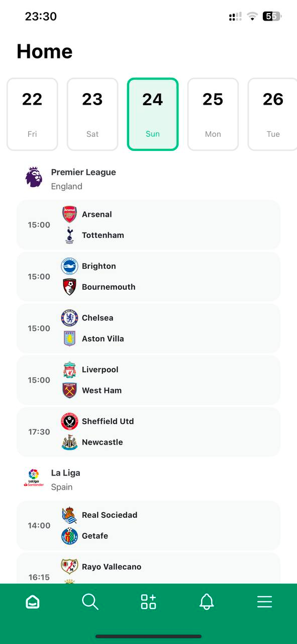The image size is (297, 644).
Task: Open the hamburger menu icon
Action: 264,601
